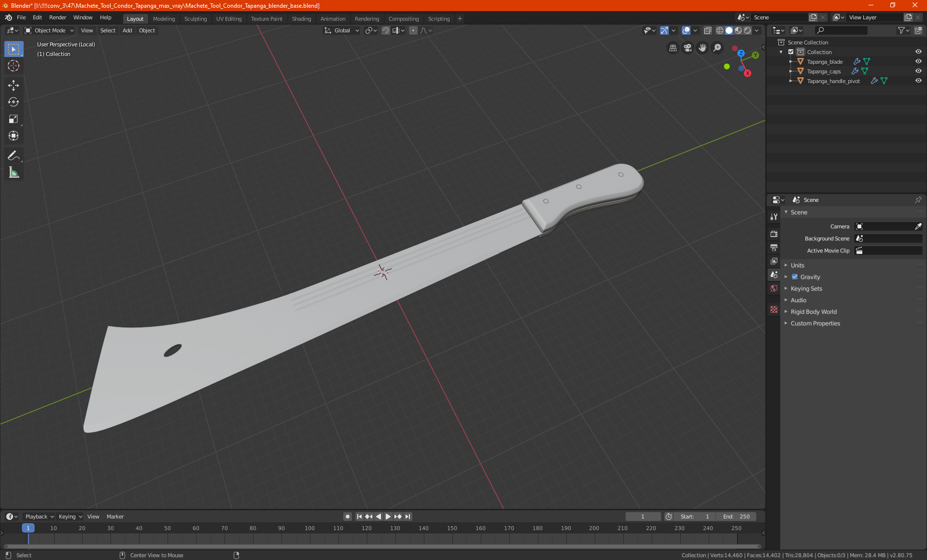Expand the Custom Properties panel

pos(815,323)
